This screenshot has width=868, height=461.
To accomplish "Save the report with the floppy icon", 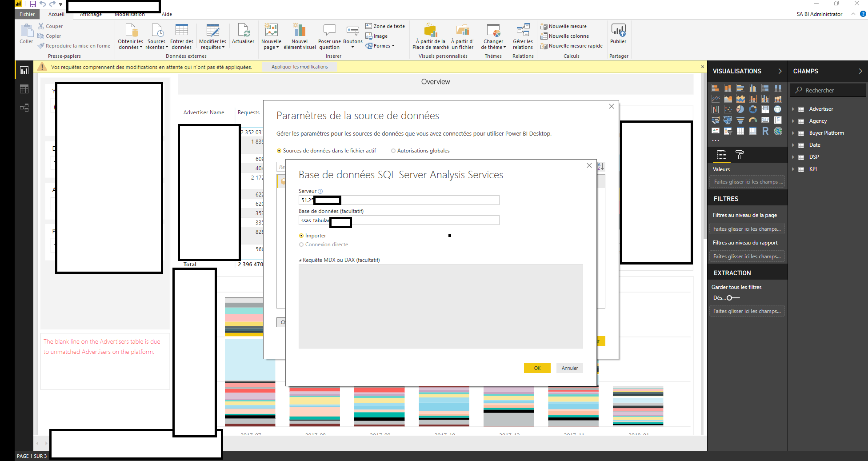I will [x=32, y=4].
